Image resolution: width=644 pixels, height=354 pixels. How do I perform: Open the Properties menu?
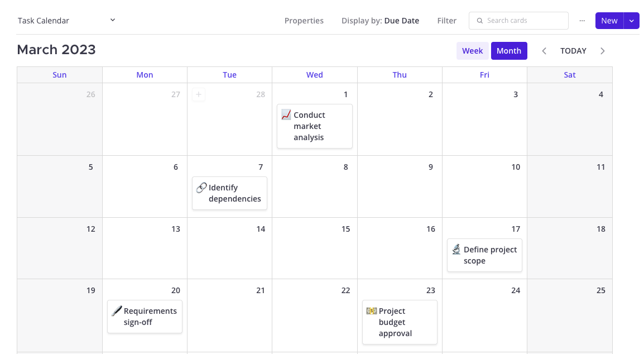(304, 21)
